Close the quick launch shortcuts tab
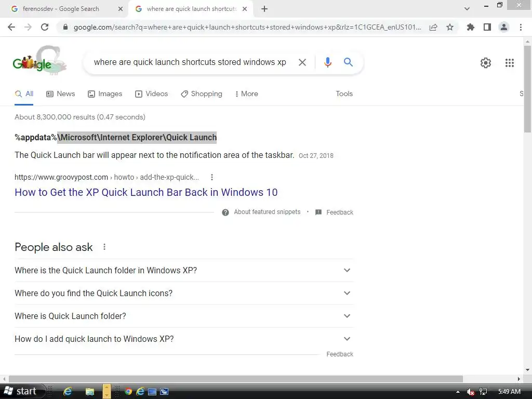The image size is (532, 399). pos(245,9)
